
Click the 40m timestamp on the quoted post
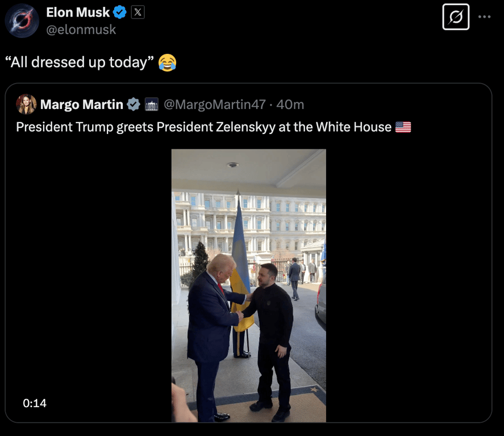click(x=290, y=104)
